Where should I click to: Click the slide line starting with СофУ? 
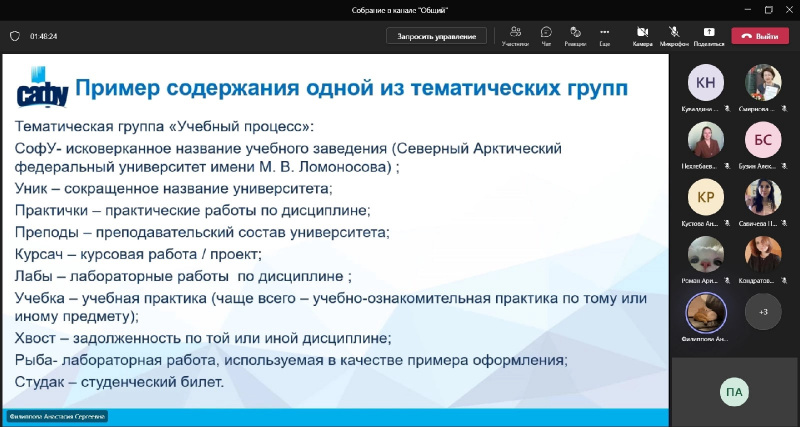288,158
